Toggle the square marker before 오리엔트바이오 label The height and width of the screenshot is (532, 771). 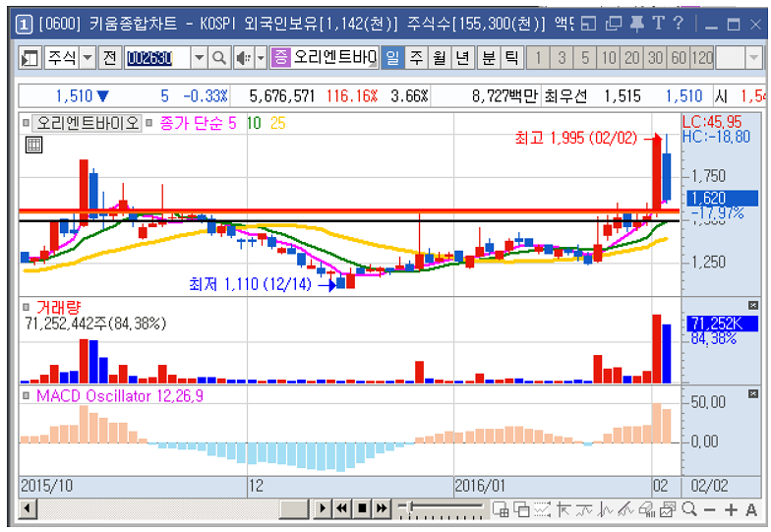[x=26, y=122]
